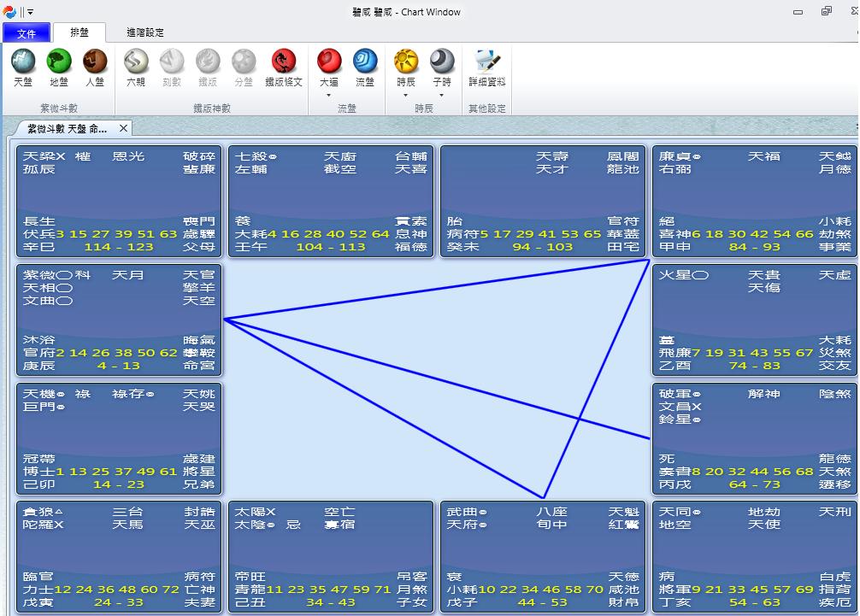Select the 財帛 palace cell with 武曲
The width and height of the screenshot is (860, 616).
pos(543,556)
